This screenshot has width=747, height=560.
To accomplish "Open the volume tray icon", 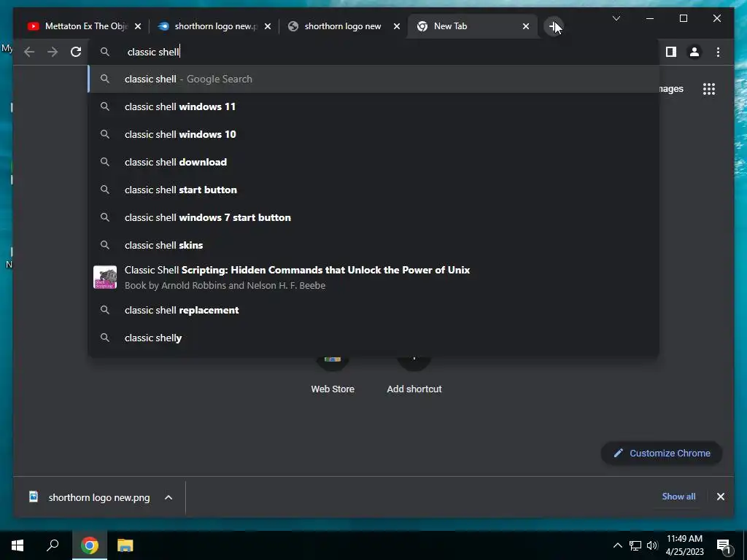I will (x=652, y=545).
